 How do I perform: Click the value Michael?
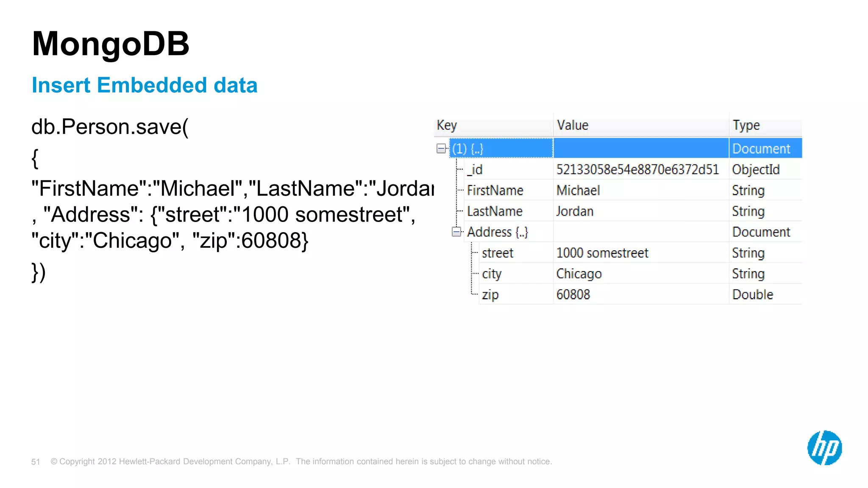point(578,190)
